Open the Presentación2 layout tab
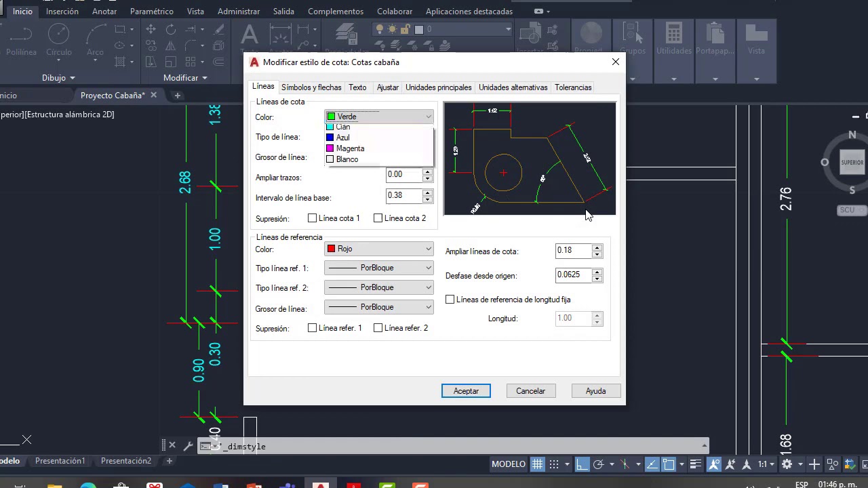 pyautogui.click(x=126, y=461)
